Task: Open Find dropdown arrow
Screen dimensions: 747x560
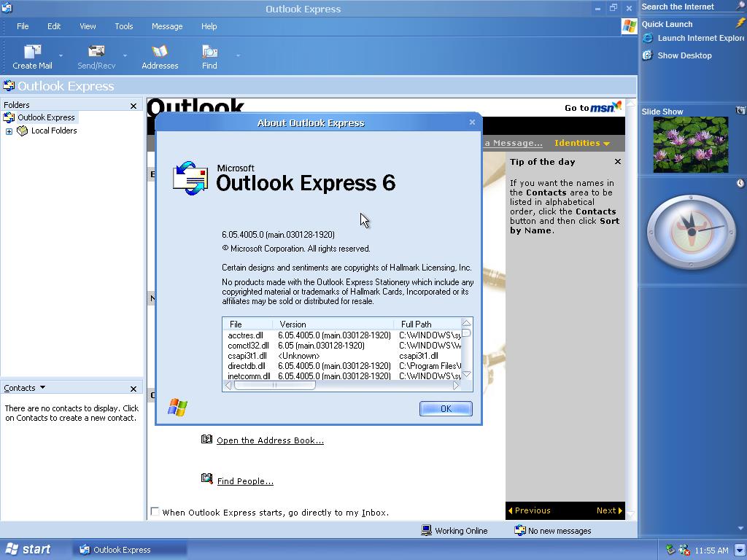Action: click(x=238, y=55)
